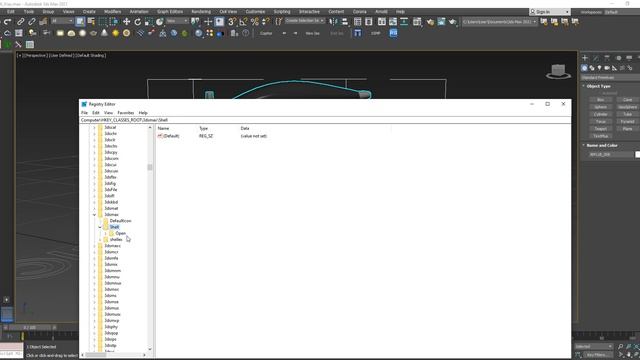Select the Unlink Selection tool icon

pyautogui.click(x=31, y=22)
